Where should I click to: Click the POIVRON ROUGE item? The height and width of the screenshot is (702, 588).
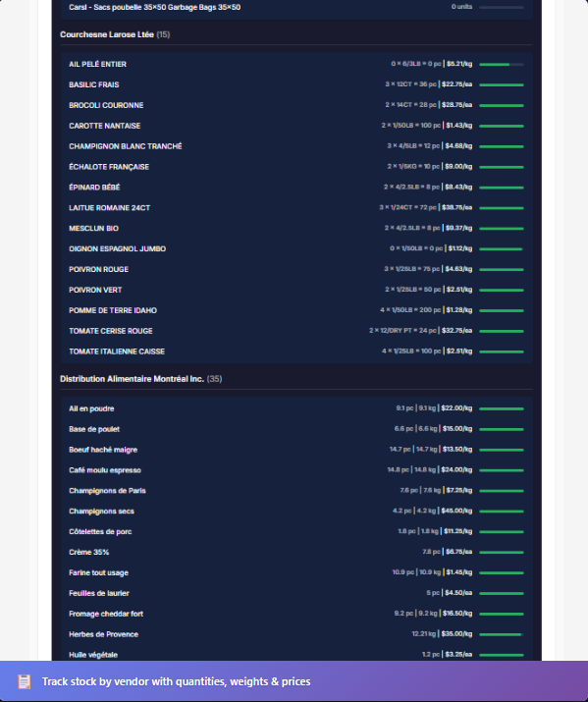click(296, 270)
